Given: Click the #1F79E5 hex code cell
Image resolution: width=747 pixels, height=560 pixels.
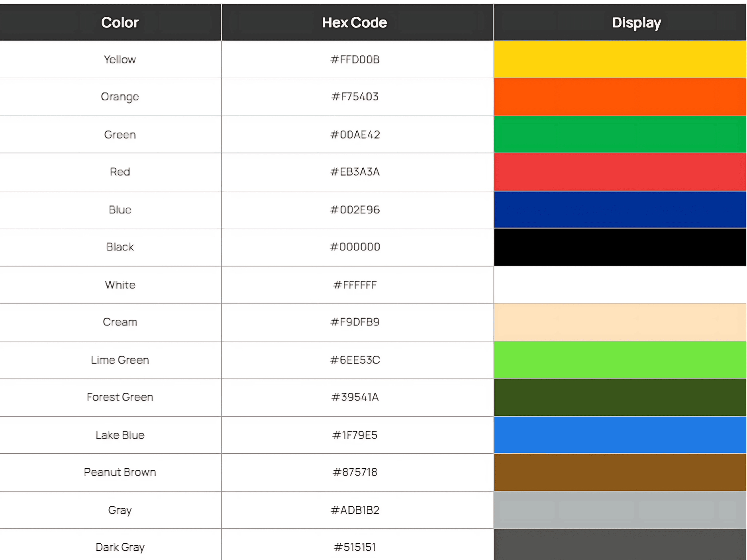Looking at the screenshot, I should pos(355,435).
